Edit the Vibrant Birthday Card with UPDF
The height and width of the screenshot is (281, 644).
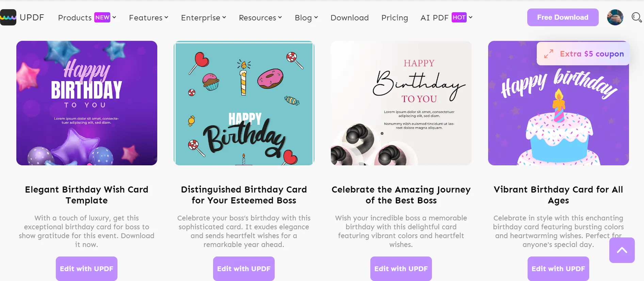(558, 269)
